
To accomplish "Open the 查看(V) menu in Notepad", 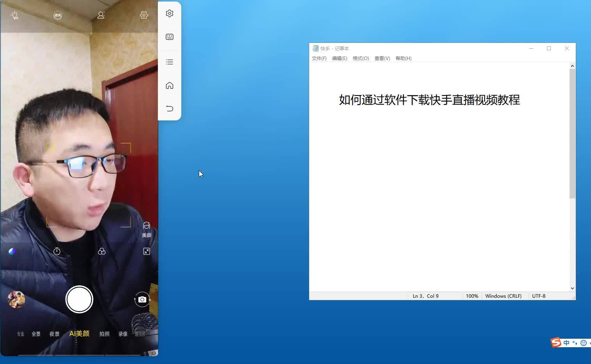I will (382, 58).
